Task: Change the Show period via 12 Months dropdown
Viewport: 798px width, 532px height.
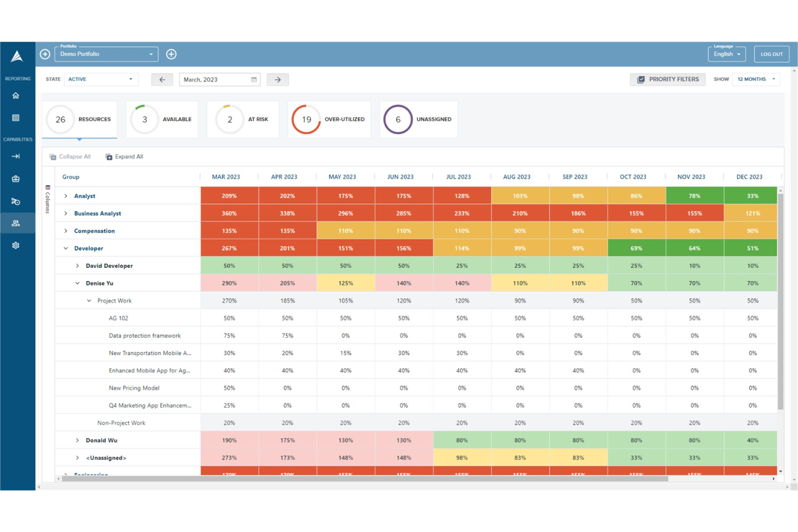Action: coord(755,79)
